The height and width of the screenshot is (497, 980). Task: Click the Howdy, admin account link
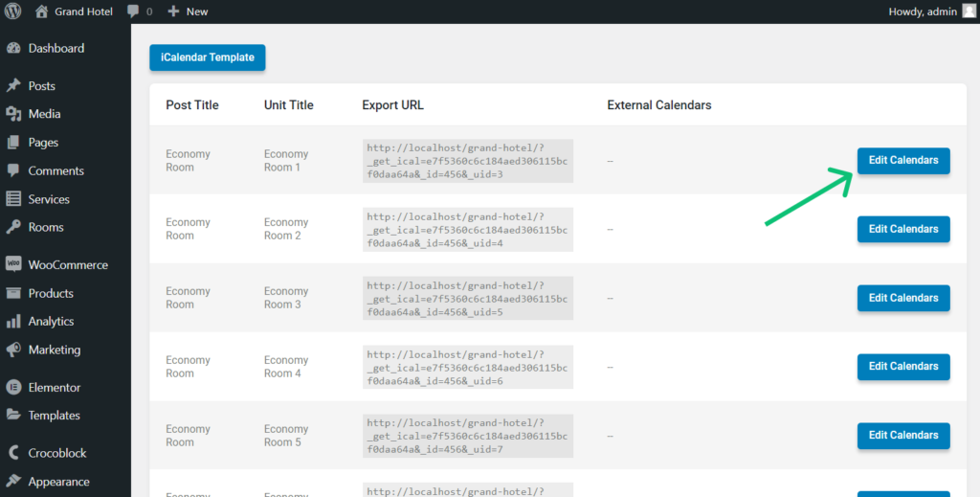[923, 11]
